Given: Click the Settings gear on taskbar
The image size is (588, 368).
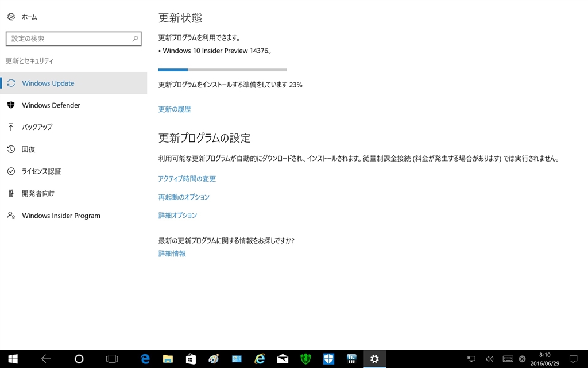Looking at the screenshot, I should tap(374, 359).
